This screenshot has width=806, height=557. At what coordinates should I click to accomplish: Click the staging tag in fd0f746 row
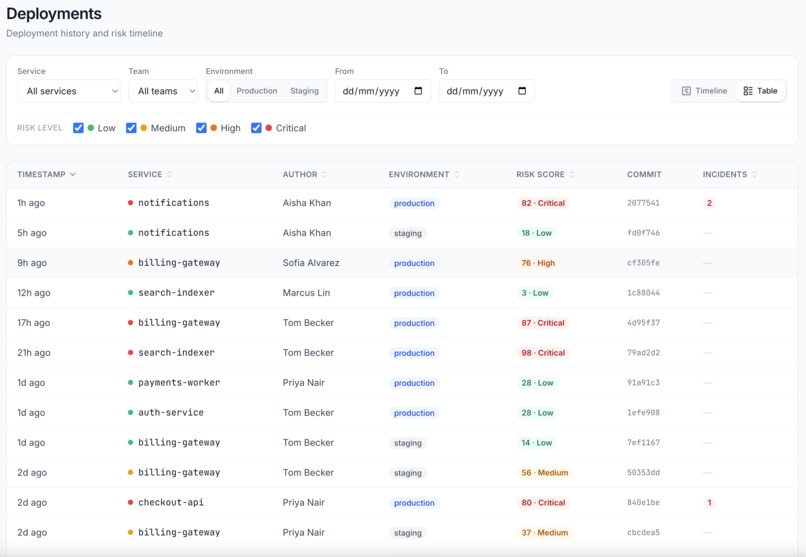pos(408,233)
